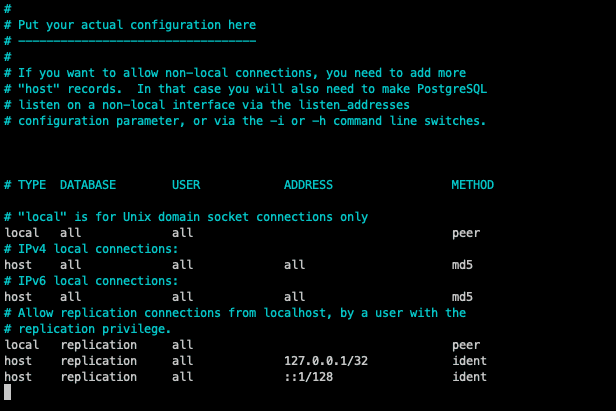The height and width of the screenshot is (411, 616).
Task: Click md5 method under IPv6 local connections
Action: pyautogui.click(x=462, y=297)
